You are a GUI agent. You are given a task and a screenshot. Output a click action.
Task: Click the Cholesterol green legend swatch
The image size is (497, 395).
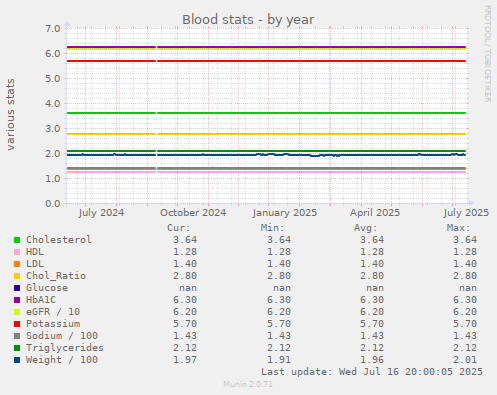[x=17, y=240]
